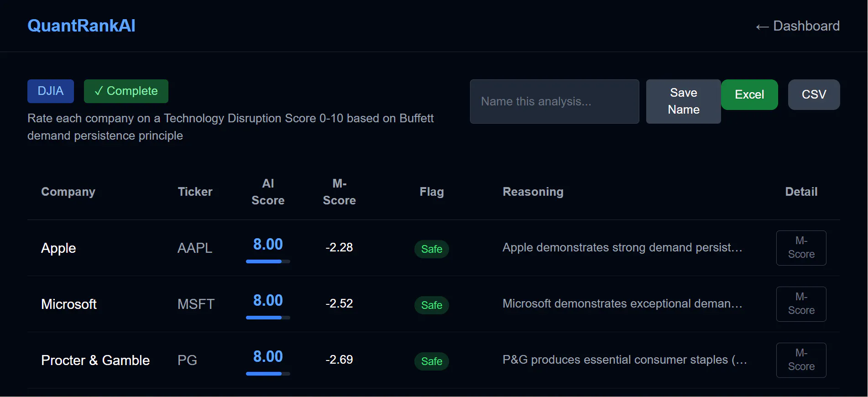Save the analysis name
Screen dimensions: 868x397
point(684,101)
